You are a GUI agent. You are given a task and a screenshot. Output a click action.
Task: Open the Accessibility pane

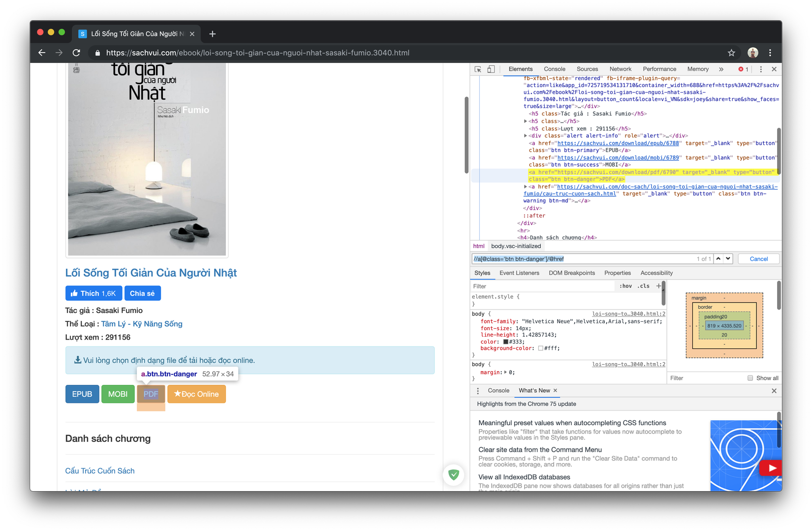[x=656, y=273]
